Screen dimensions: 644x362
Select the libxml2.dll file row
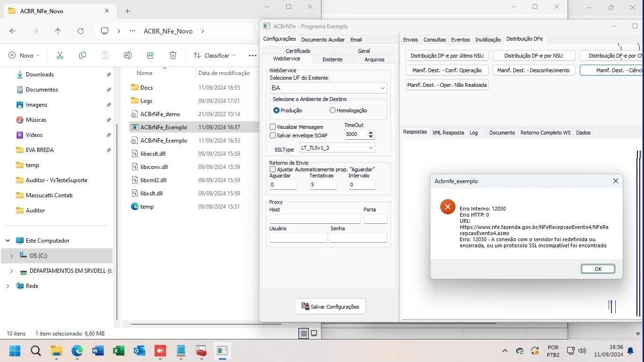(x=193, y=180)
